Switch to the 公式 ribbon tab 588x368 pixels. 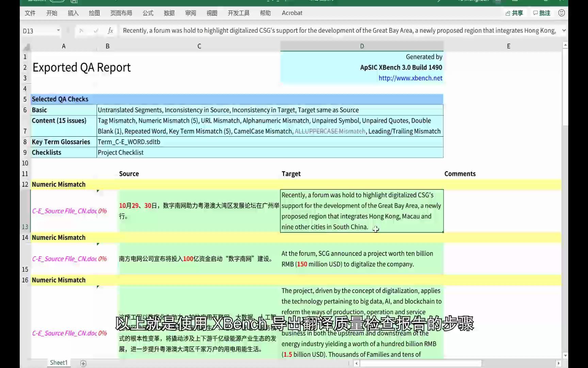click(147, 13)
